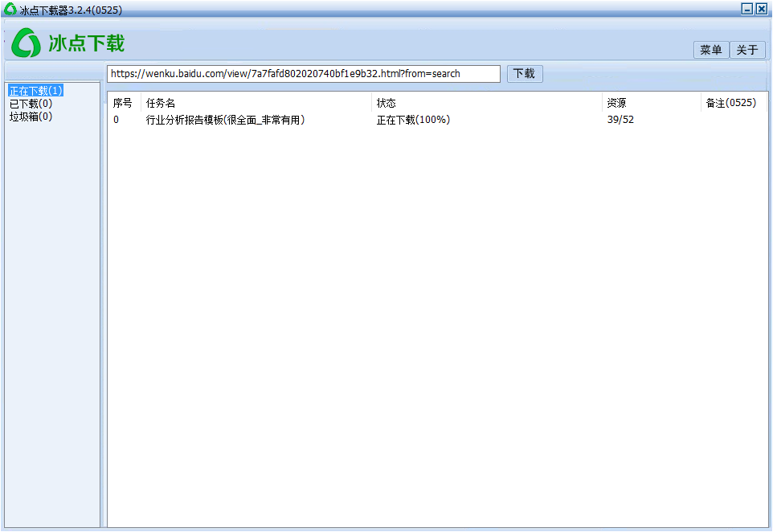The height and width of the screenshot is (532, 773).
Task: Click the 冰点下载器3.2.4(0525) window title
Action: pyautogui.click(x=71, y=10)
